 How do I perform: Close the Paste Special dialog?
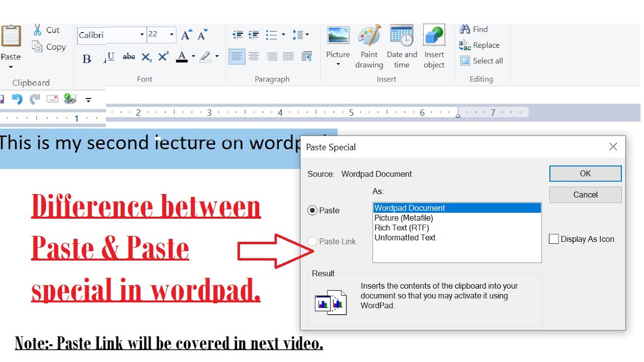613,147
